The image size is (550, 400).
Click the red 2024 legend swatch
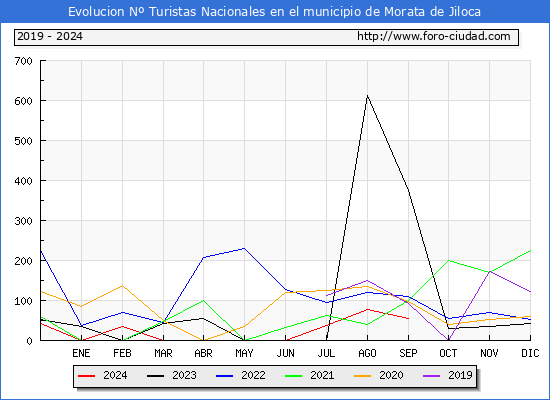pyautogui.click(x=86, y=376)
